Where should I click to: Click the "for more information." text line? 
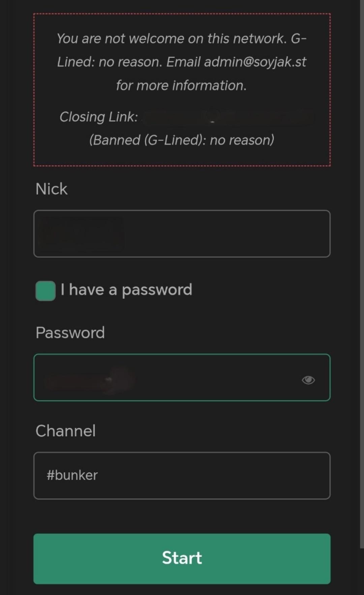[x=181, y=85]
